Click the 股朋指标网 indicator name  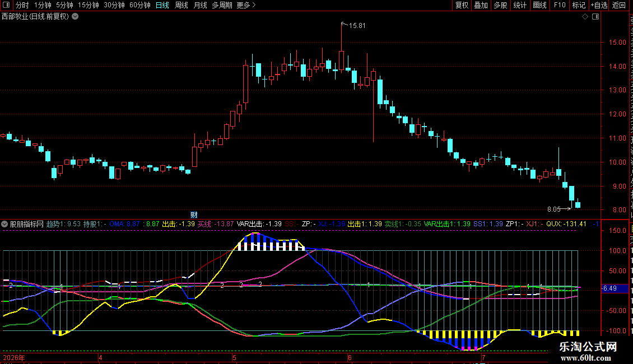(x=27, y=224)
